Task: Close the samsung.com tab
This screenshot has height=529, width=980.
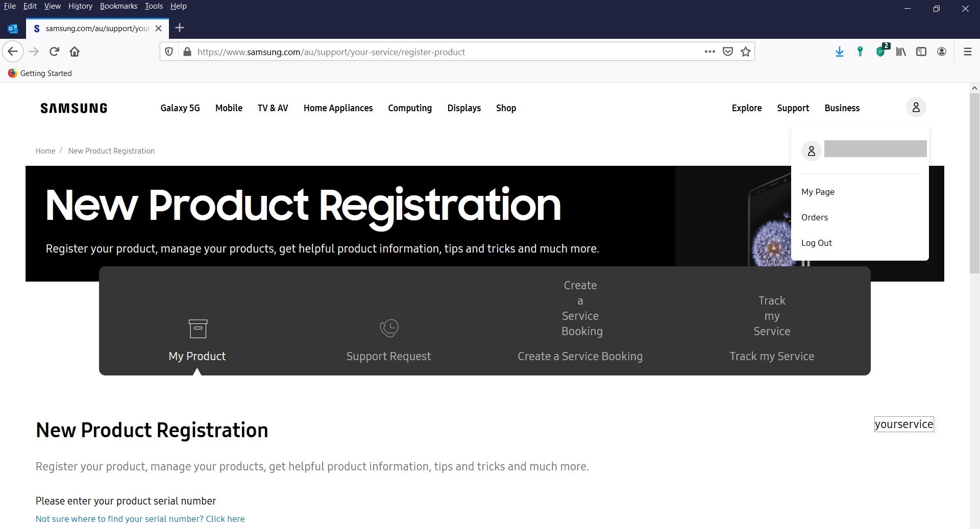Action: pos(159,28)
